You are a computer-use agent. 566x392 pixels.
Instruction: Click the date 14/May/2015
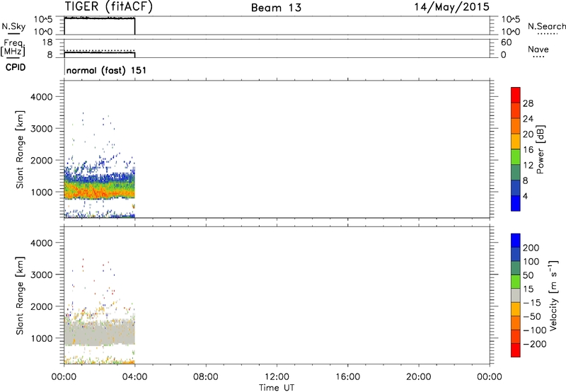click(x=451, y=7)
